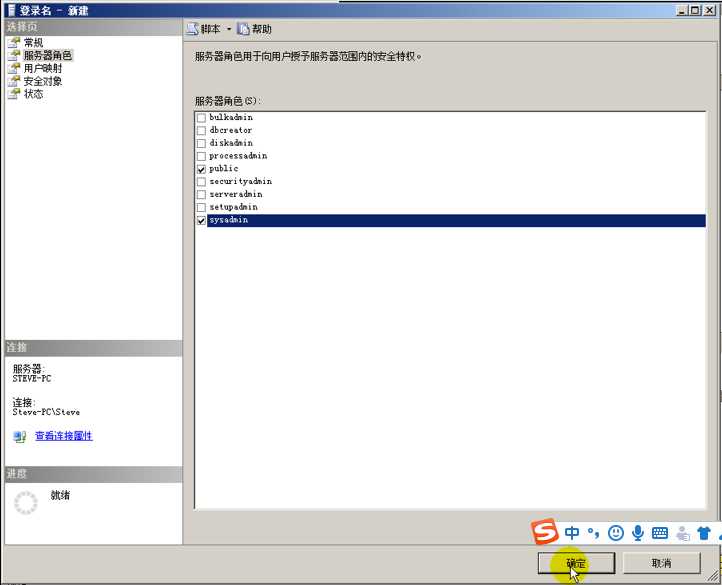The image size is (722, 585).
Task: Select the 常规 page
Action: coord(33,42)
